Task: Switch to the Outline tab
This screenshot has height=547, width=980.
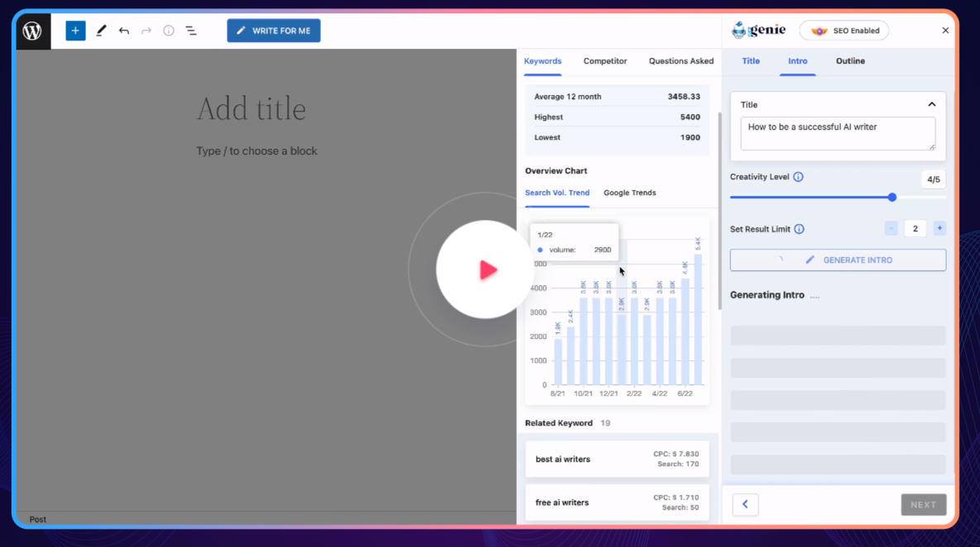Action: coord(850,61)
